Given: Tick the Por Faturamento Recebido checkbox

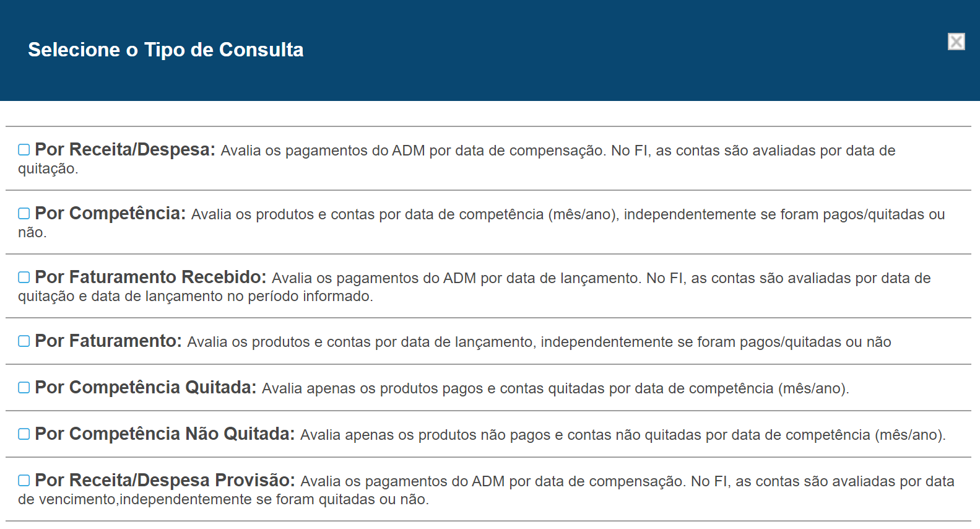Looking at the screenshot, I should click(x=24, y=278).
